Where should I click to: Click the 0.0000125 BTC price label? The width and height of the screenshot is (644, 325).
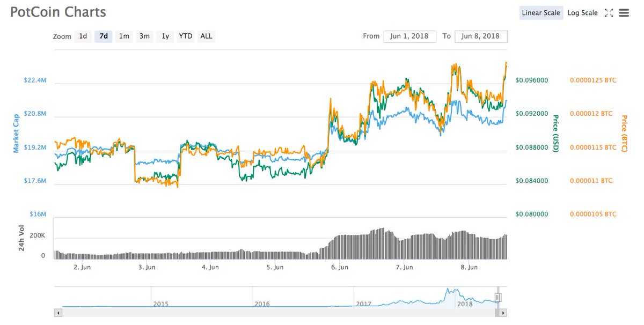[593, 80]
